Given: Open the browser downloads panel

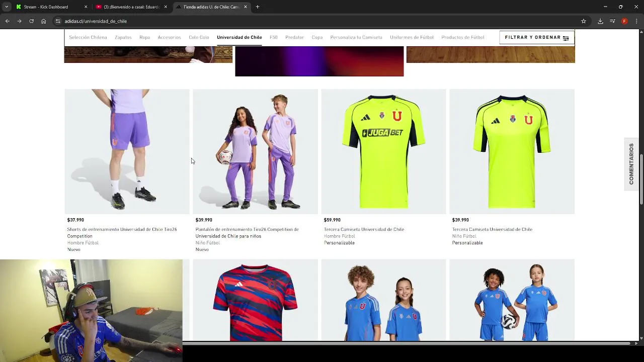Looking at the screenshot, I should pyautogui.click(x=600, y=21).
